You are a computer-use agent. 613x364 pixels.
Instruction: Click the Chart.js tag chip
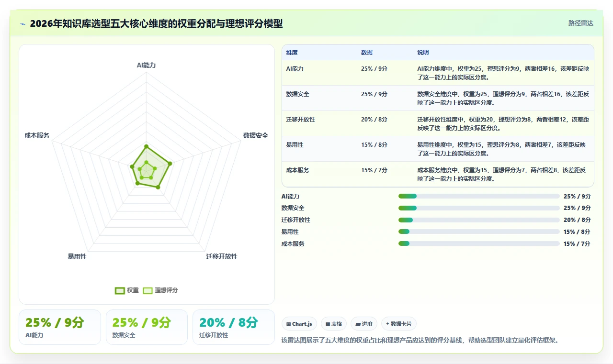(x=299, y=324)
